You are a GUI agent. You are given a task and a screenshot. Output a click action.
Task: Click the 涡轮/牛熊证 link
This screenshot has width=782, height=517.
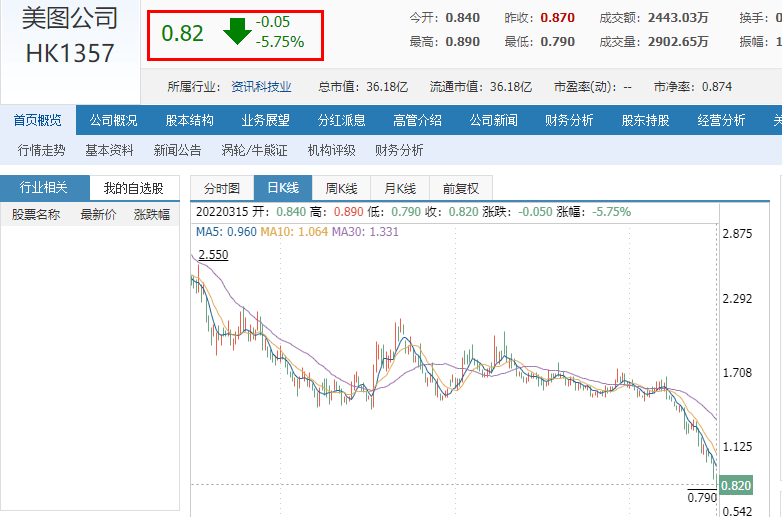coord(254,151)
